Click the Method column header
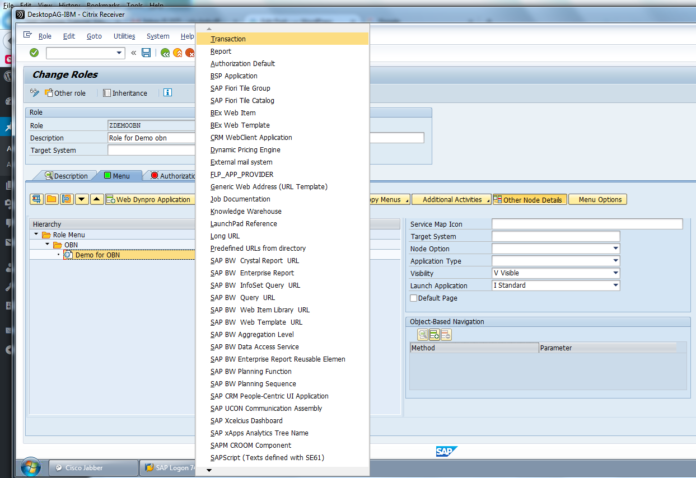The image size is (696, 478). (474, 348)
